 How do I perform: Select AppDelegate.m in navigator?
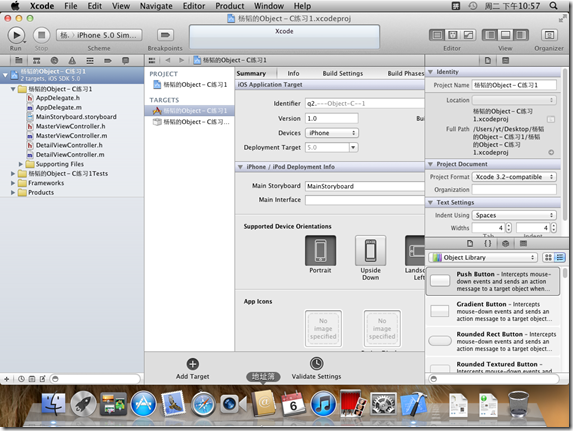tap(54, 107)
